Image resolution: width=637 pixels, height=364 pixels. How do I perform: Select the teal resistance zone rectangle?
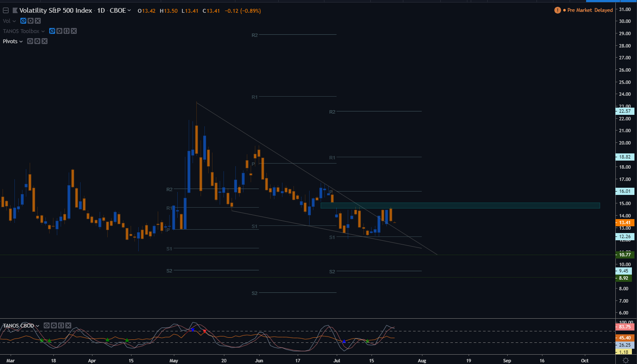point(460,206)
